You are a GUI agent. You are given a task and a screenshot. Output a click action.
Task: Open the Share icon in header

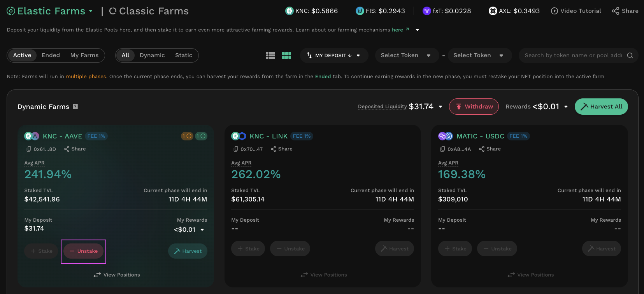point(616,11)
